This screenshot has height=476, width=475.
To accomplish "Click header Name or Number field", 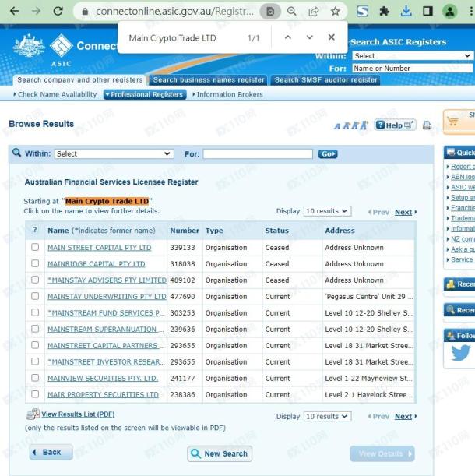I will [x=413, y=69].
